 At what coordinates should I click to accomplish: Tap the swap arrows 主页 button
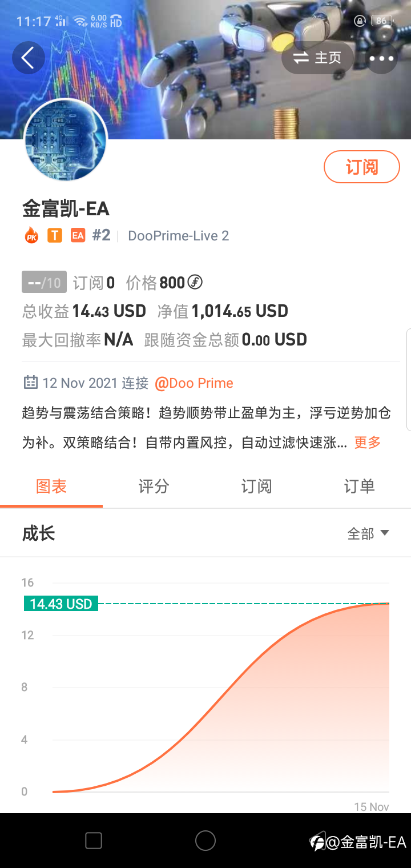(317, 58)
